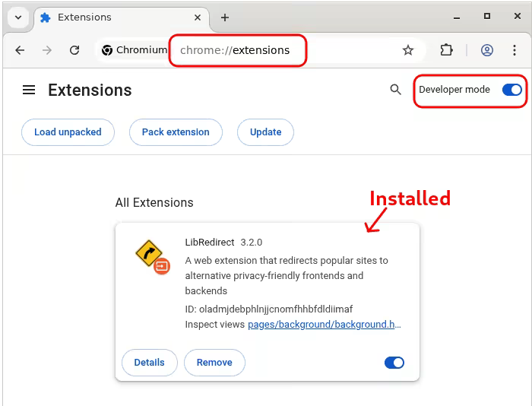Click the LibRedirect extension icon
This screenshot has height=406, width=532.
151,255
